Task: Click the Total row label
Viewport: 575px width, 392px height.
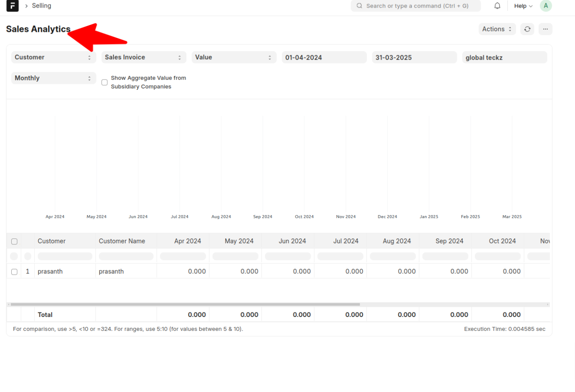Action: (45, 315)
